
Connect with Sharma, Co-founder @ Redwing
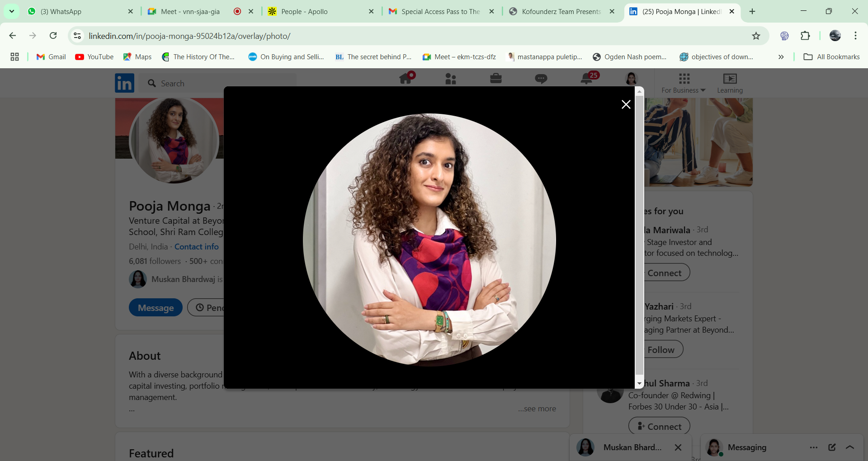tap(659, 426)
